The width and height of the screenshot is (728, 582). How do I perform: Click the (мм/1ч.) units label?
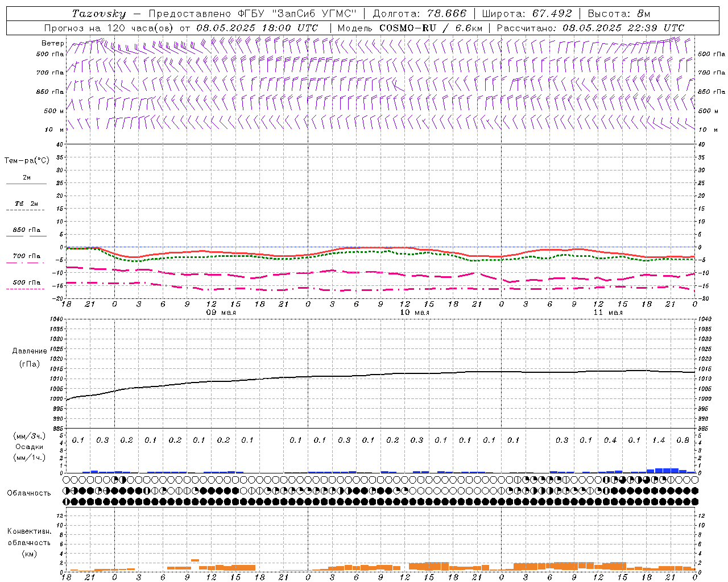click(x=29, y=458)
